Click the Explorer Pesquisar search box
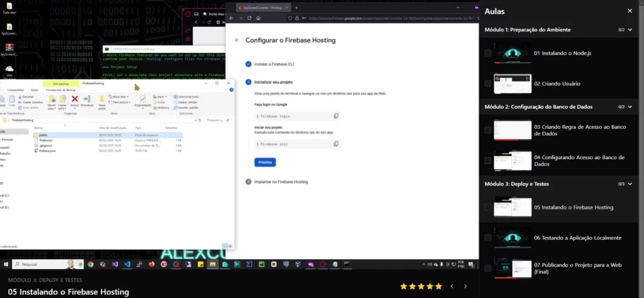Image resolution: width=644 pixels, height=298 pixels. coord(218,120)
